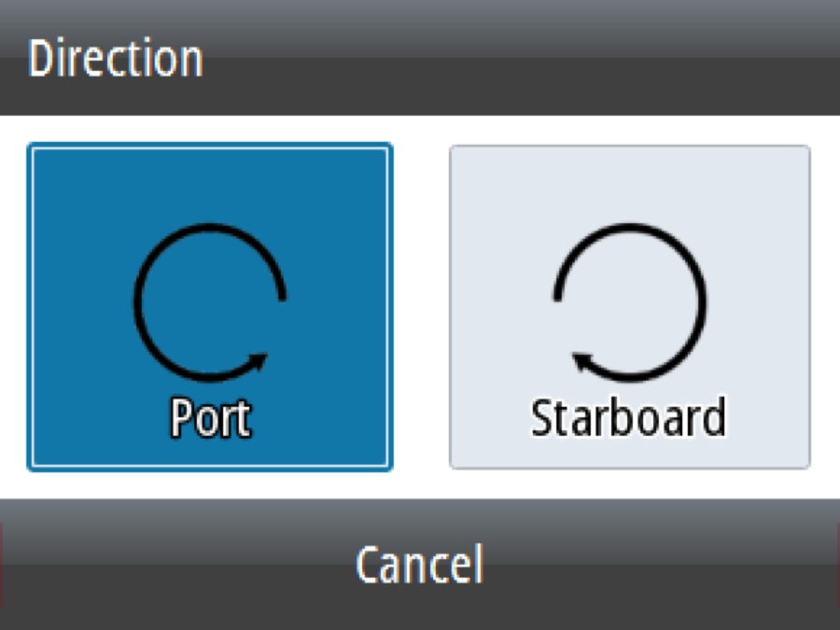Click the Direction dialog title
The image size is (840, 630).
(x=116, y=59)
